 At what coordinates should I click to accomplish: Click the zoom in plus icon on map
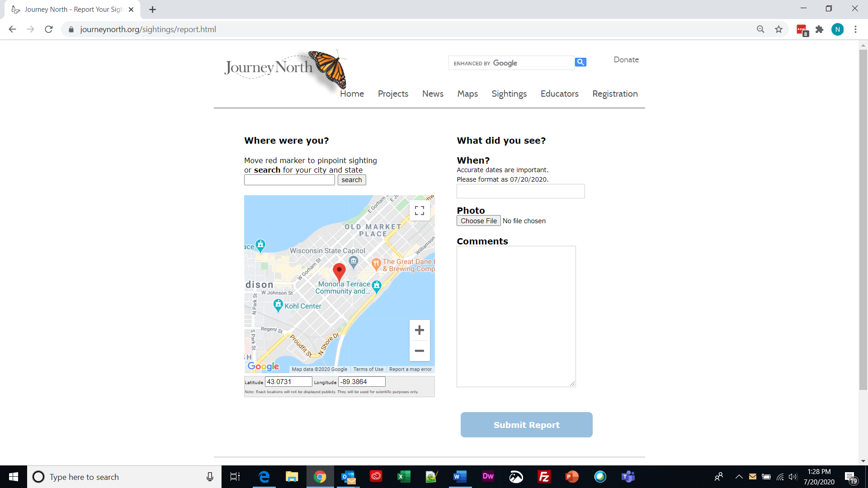click(419, 329)
